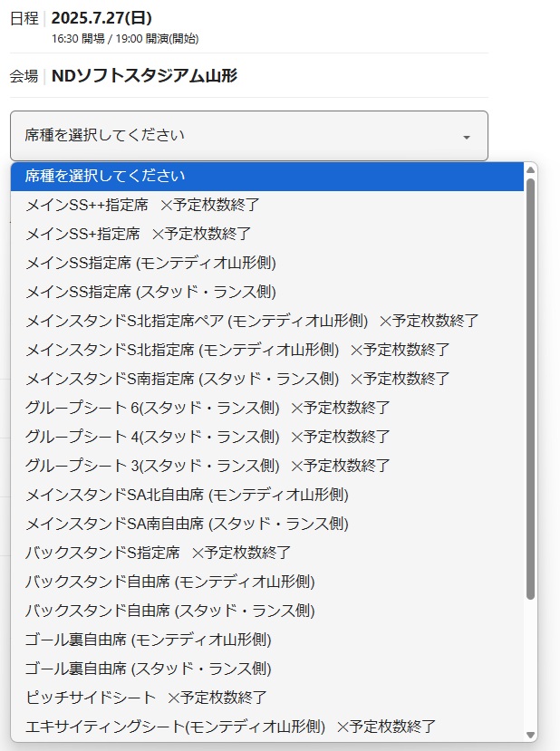Click the dropdown list scroll-down arrow
The width and height of the screenshot is (560, 751).
[530, 735]
